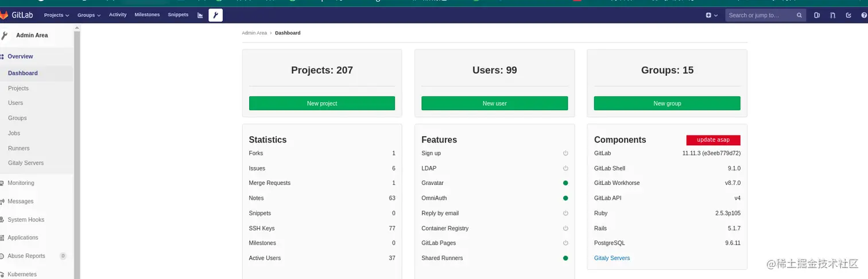Click the Gravatar green status dot
The image size is (868, 279).
pos(565,183)
